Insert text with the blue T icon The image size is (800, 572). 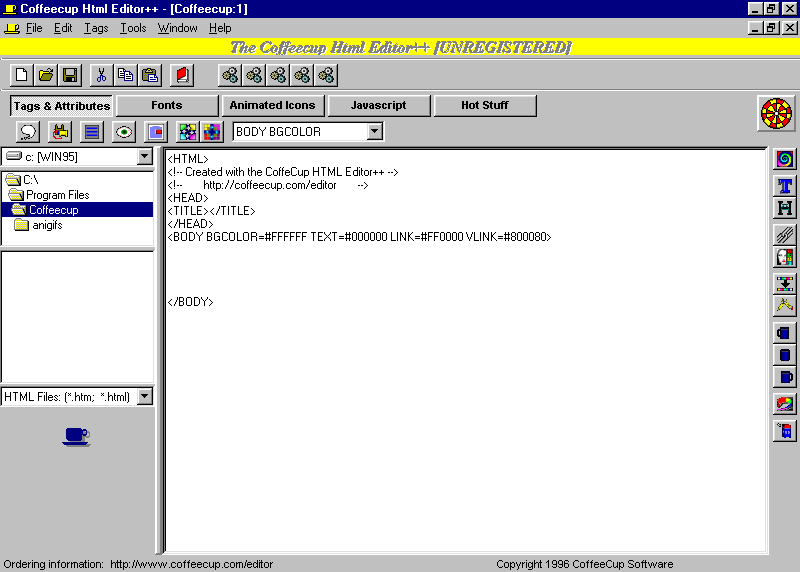click(x=784, y=186)
